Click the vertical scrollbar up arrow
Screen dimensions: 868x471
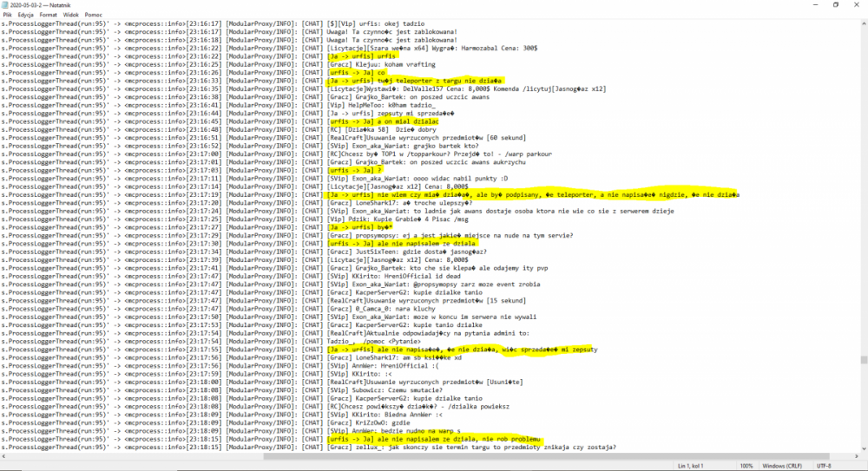coord(863,23)
